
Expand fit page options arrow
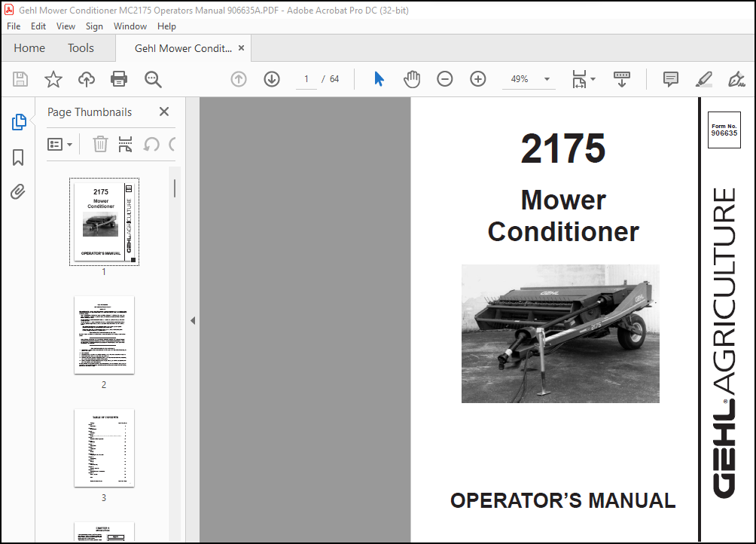tap(593, 79)
